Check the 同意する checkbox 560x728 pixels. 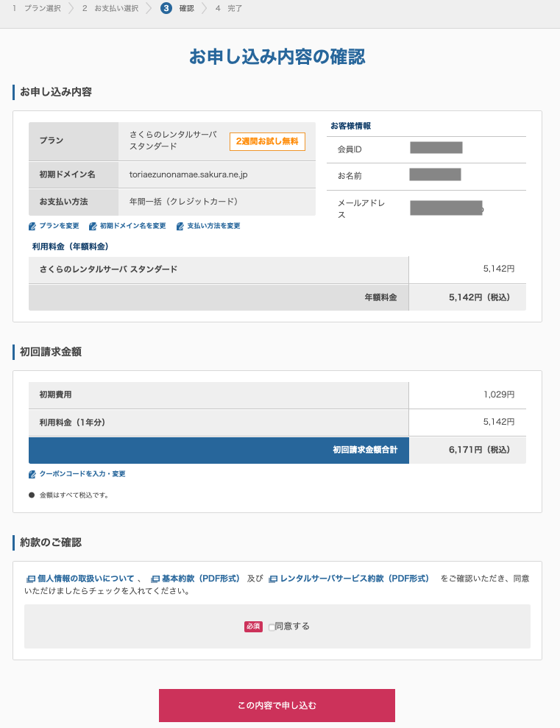[x=272, y=627]
